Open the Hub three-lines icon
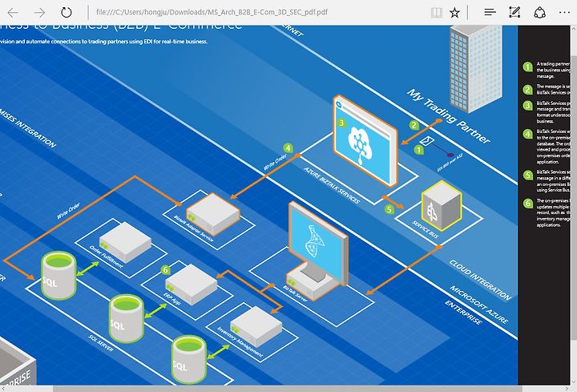577x392 pixels. tap(490, 13)
